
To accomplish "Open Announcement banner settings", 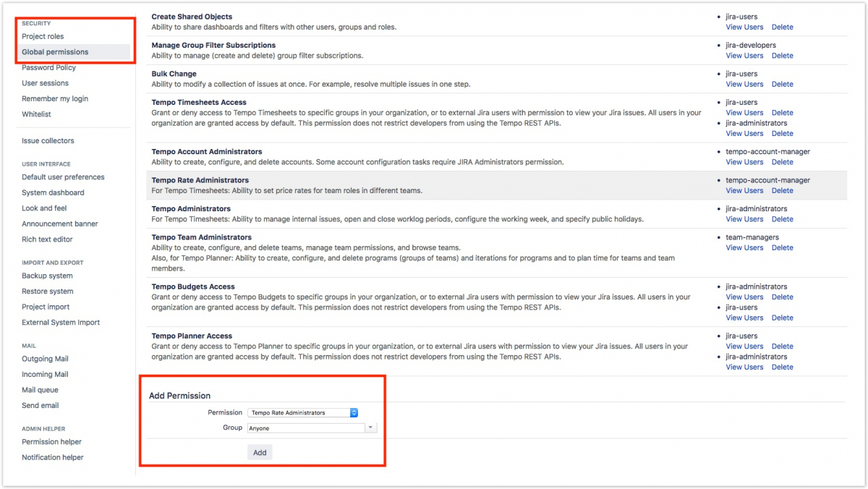I will click(x=60, y=224).
